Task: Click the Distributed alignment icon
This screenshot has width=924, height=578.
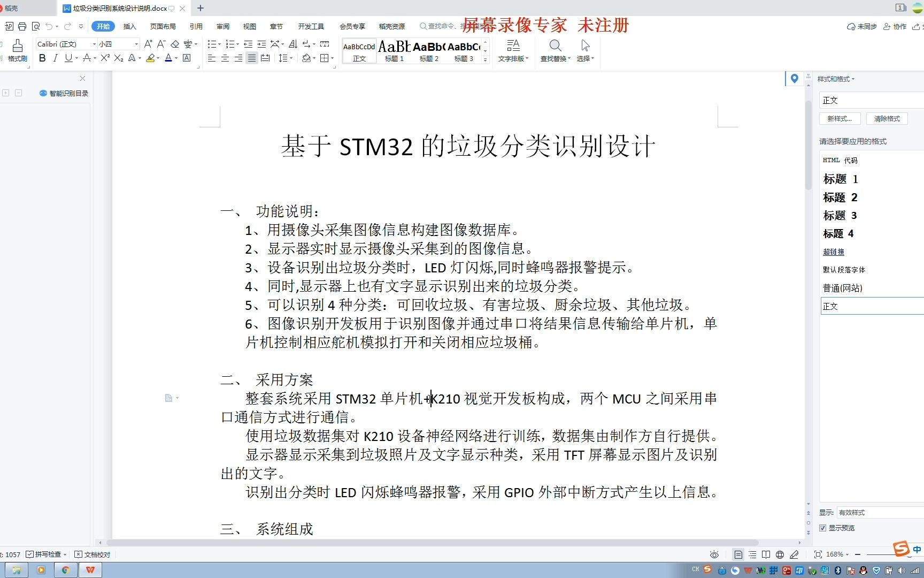Action: 265,58
